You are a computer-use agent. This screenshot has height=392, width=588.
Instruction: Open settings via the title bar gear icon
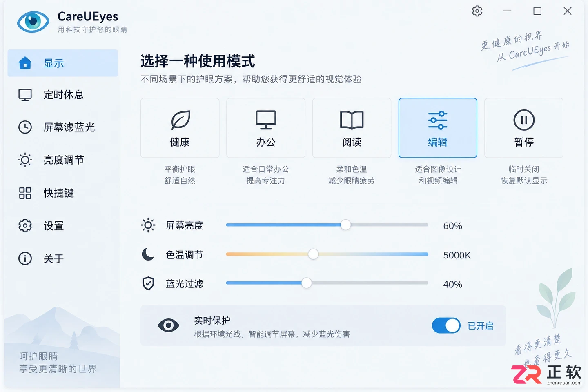click(477, 11)
